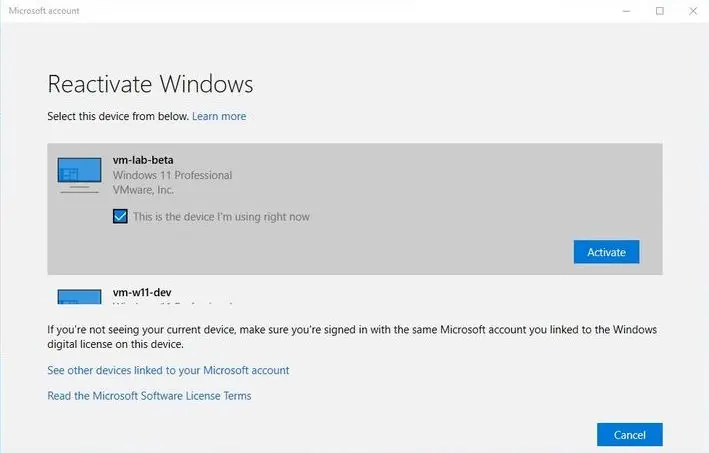This screenshot has height=453, width=709.
Task: Click the Windows 11 Professional label
Action: 172,175
